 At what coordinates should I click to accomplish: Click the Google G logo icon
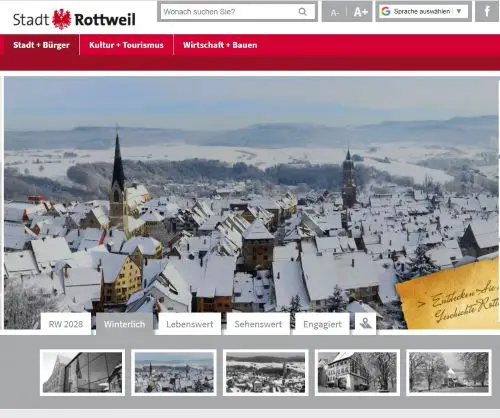click(386, 11)
